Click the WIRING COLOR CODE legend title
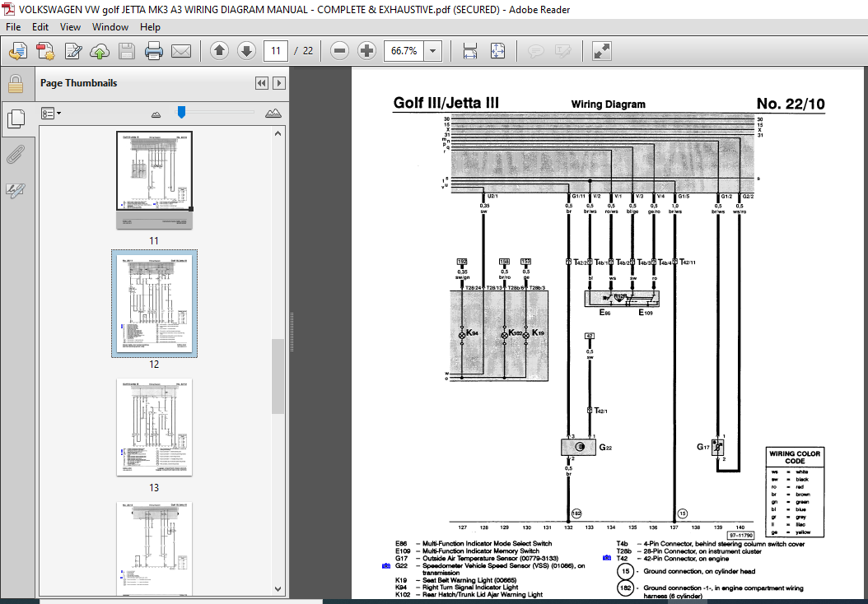Viewport: 868px width, 604px height. 795,457
